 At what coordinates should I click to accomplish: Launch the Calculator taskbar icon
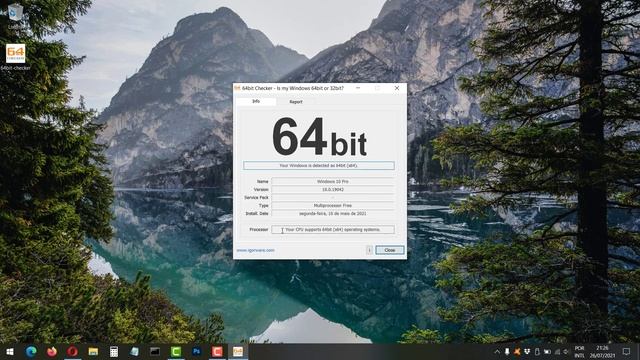[114, 351]
